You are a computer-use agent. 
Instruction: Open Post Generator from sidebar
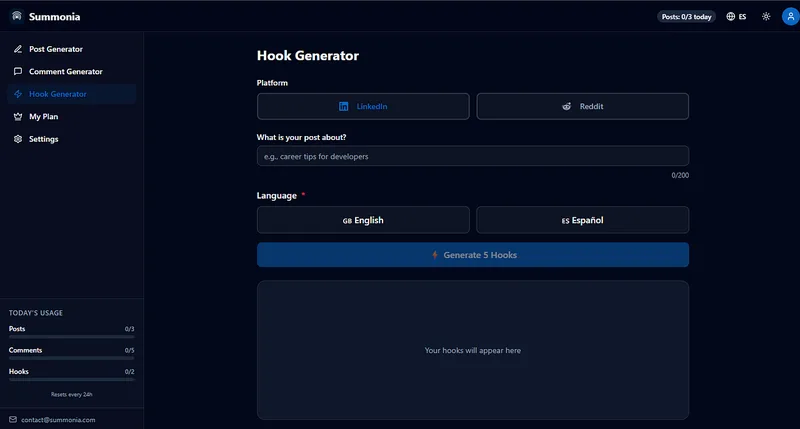71,49
